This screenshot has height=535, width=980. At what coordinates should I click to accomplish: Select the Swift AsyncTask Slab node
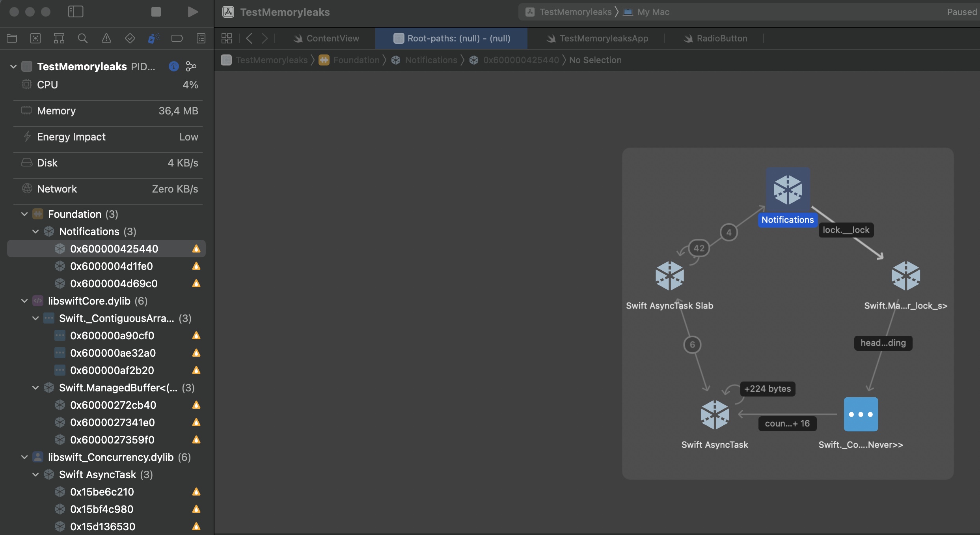point(669,276)
